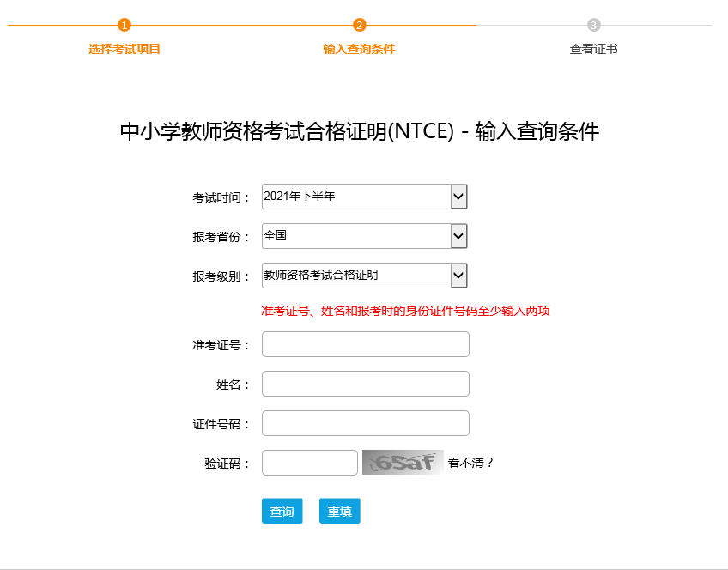Open 报考级别 dropdown arrow
The image size is (728, 570).
pos(458,276)
